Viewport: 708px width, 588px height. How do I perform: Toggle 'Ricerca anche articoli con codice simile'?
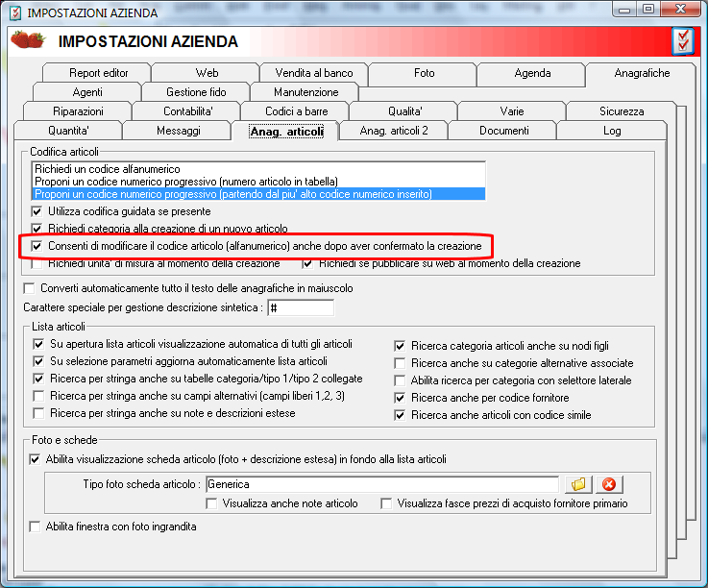pos(400,415)
